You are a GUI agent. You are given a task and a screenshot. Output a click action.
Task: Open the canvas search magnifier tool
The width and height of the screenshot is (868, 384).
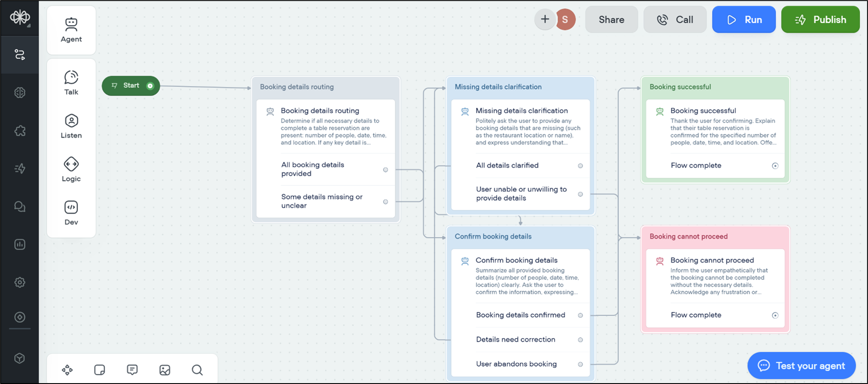coord(197,370)
